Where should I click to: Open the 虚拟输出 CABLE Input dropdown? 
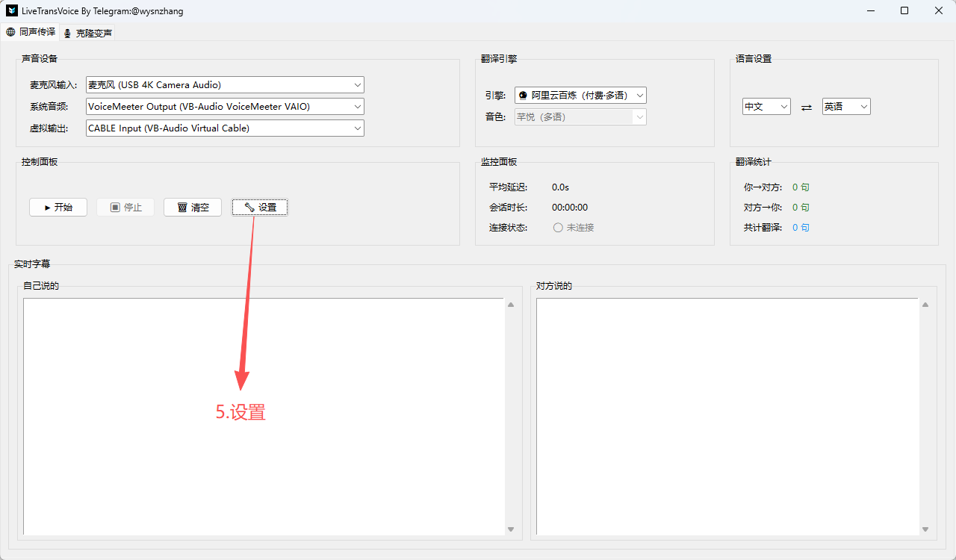click(x=225, y=128)
